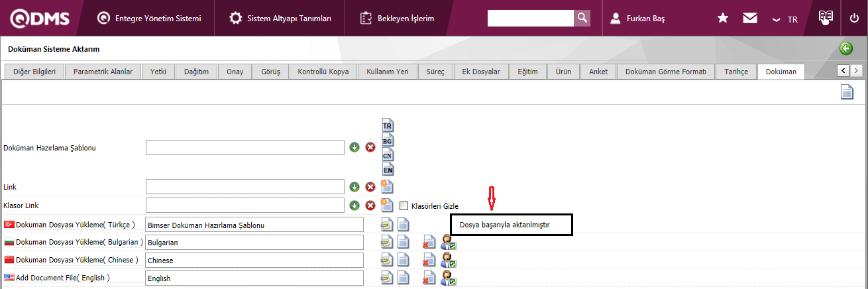Click the Klasor Link input field
This screenshot has height=289, width=868.
pos(245,205)
